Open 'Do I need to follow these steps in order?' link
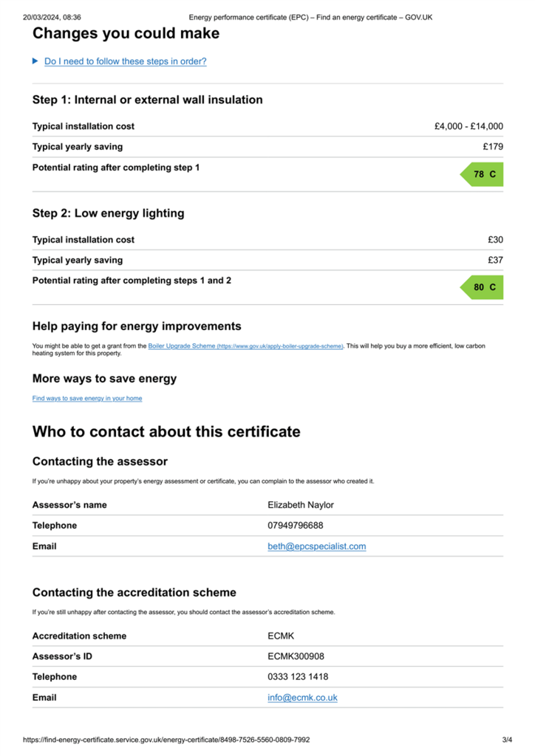The image size is (535, 756). pyautogui.click(x=126, y=61)
